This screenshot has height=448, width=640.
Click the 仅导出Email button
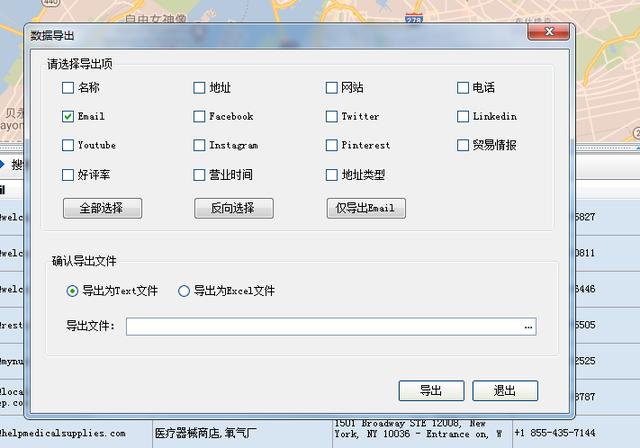[x=366, y=208]
